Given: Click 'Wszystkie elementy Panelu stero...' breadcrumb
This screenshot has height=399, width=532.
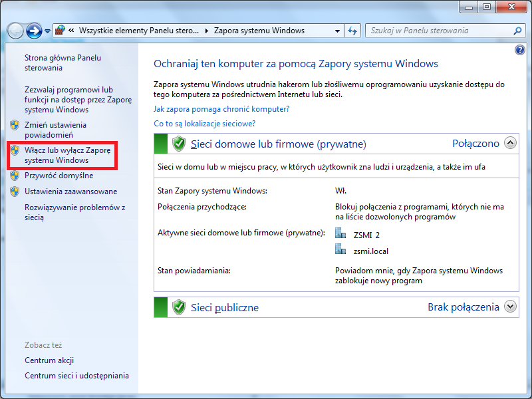Looking at the screenshot, I should pos(139,31).
